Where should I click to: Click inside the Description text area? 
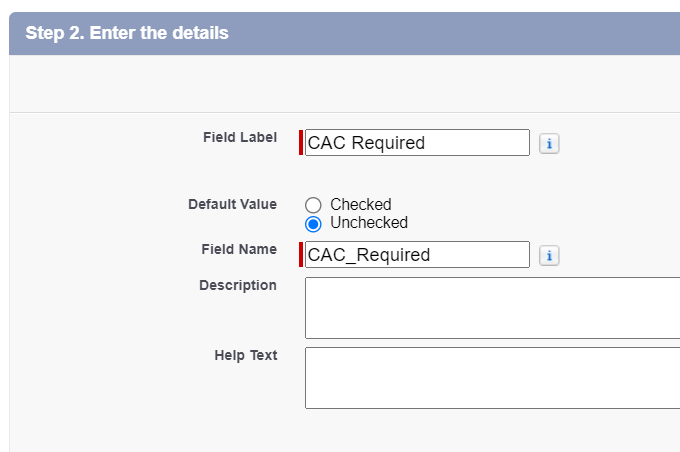click(493, 308)
